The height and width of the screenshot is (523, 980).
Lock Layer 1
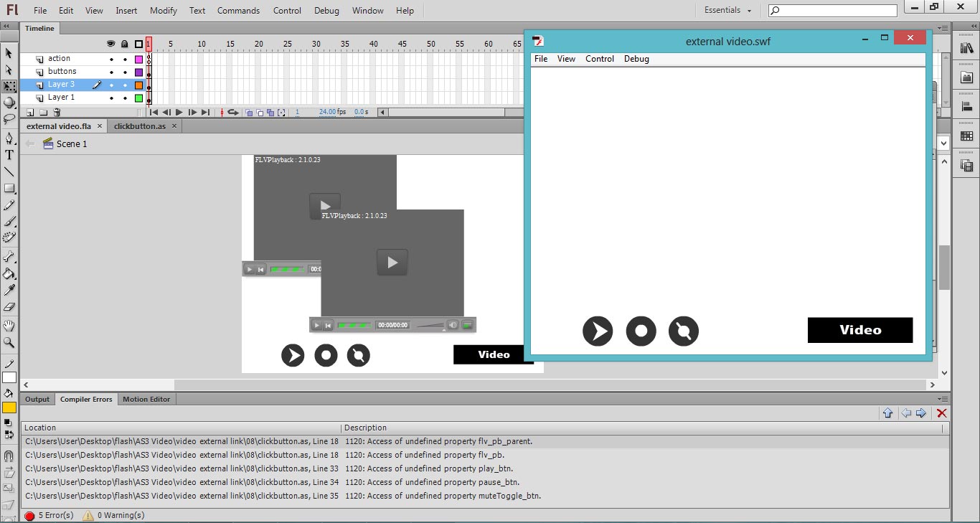[125, 98]
